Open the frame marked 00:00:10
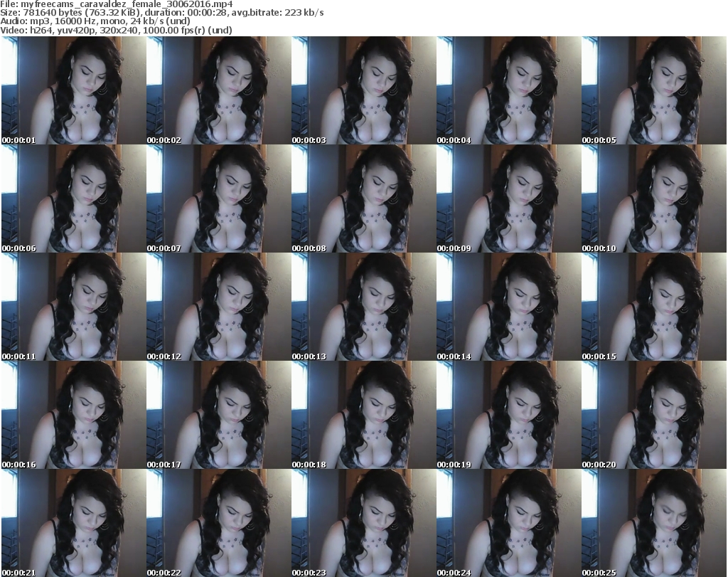 click(x=654, y=198)
